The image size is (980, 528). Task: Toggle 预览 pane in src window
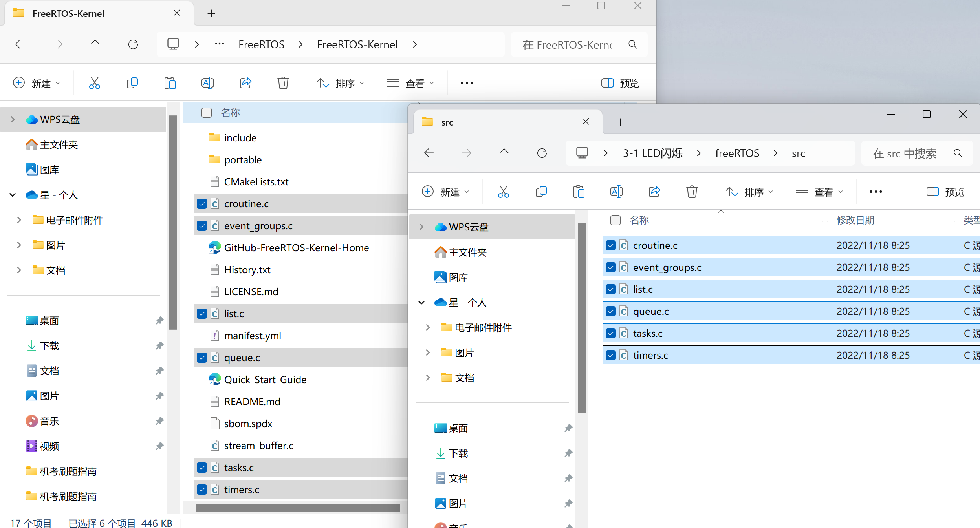tap(945, 192)
